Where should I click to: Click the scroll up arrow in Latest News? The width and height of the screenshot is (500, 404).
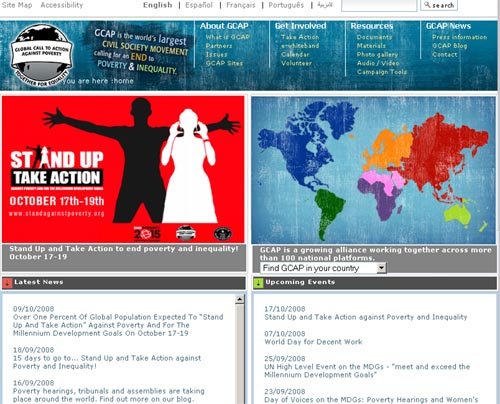pos(239,299)
